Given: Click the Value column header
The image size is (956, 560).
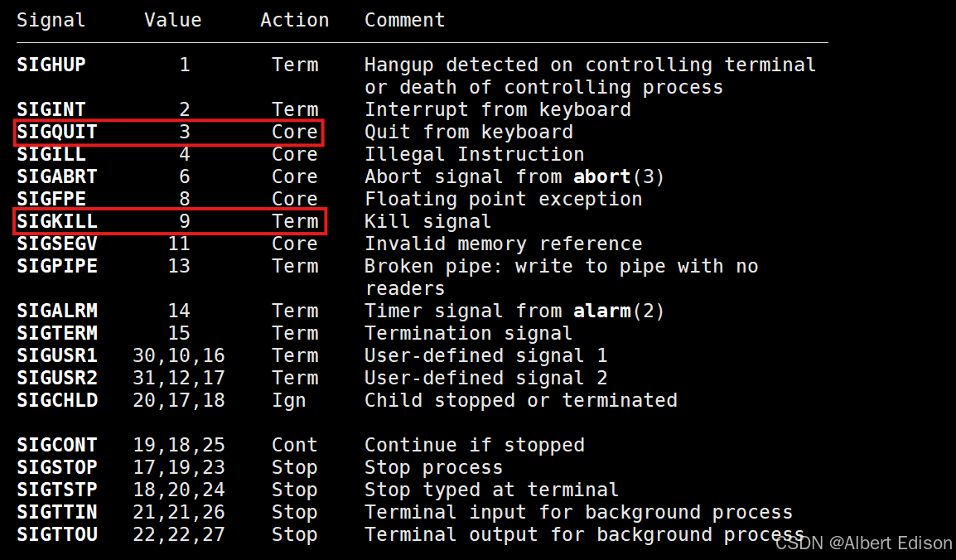Looking at the screenshot, I should [173, 20].
